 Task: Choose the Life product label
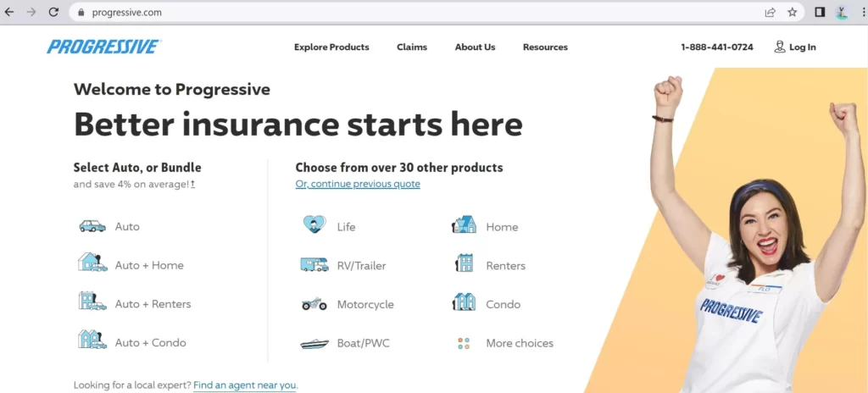(346, 227)
